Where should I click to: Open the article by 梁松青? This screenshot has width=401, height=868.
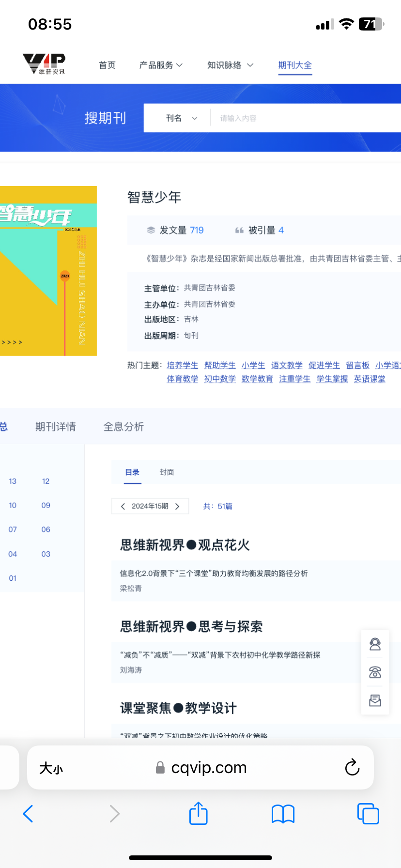point(214,573)
